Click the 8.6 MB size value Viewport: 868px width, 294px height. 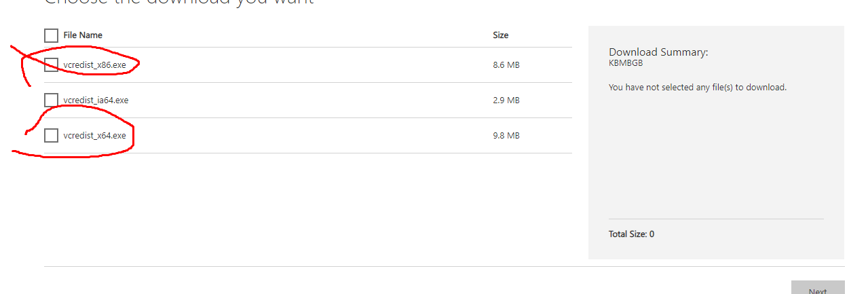pos(506,65)
